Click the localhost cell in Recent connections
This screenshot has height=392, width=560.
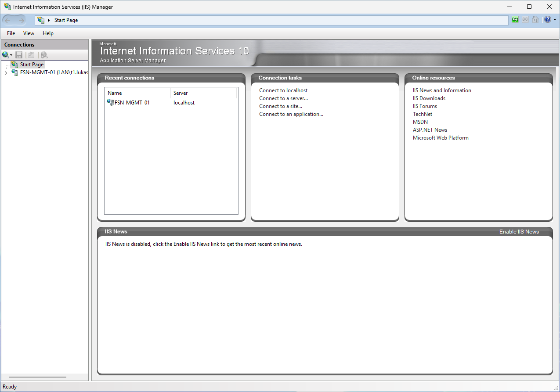184,103
